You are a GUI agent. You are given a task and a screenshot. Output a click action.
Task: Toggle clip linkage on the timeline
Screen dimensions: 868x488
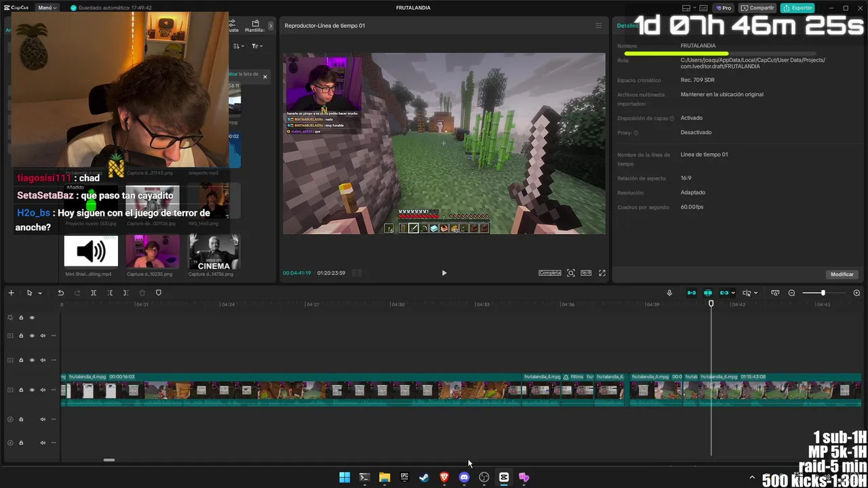pyautogui.click(x=724, y=293)
